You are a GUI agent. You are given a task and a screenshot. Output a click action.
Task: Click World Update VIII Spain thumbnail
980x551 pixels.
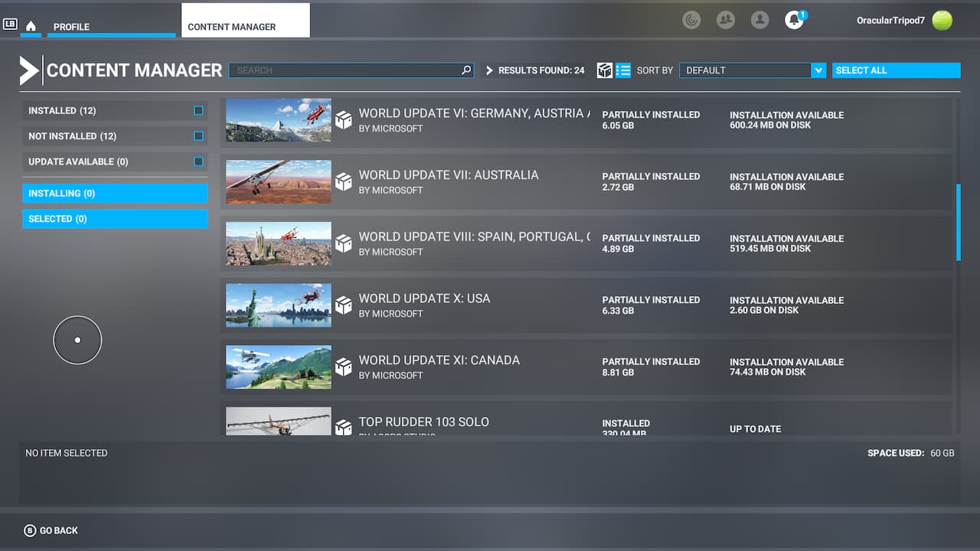(x=279, y=243)
